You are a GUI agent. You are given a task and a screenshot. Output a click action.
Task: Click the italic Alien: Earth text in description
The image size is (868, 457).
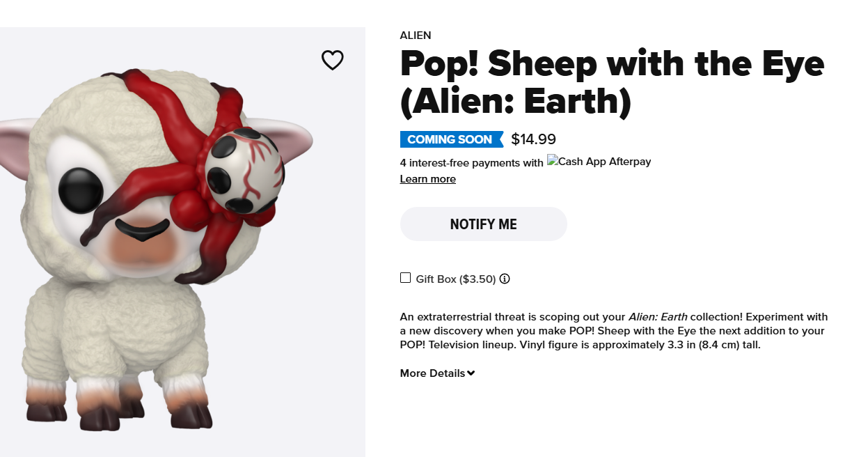658,316
